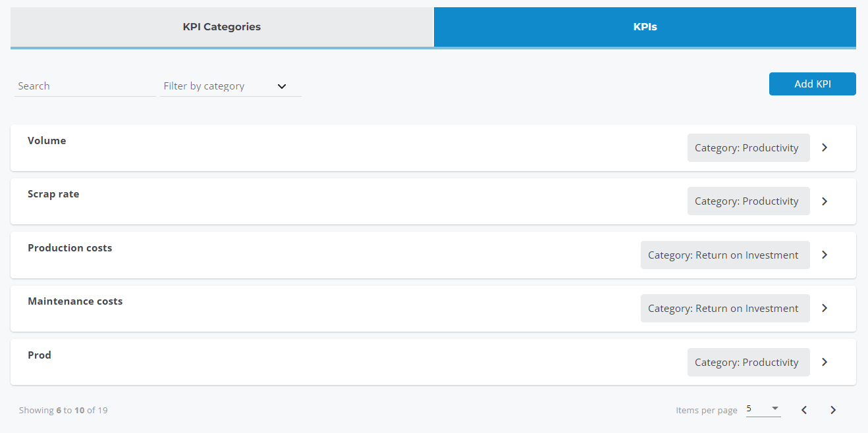This screenshot has width=868, height=433.
Task: Open Volume KPI details via its chevron
Action: coord(824,147)
